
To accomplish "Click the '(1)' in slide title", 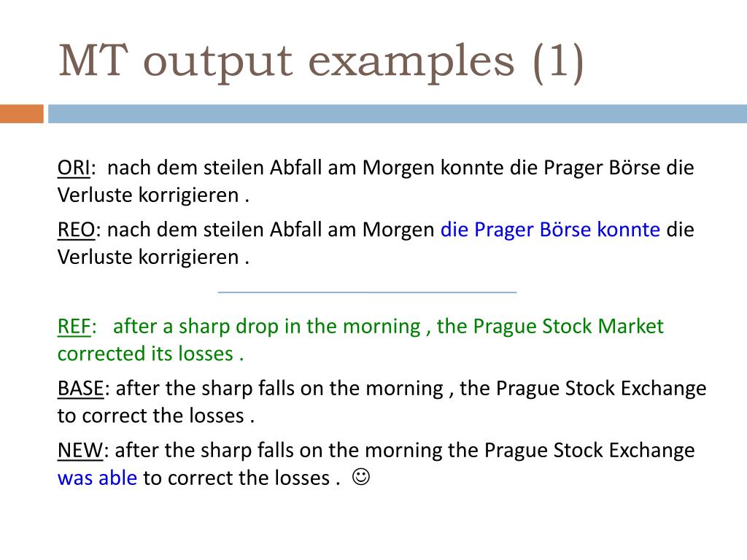I will click(558, 63).
